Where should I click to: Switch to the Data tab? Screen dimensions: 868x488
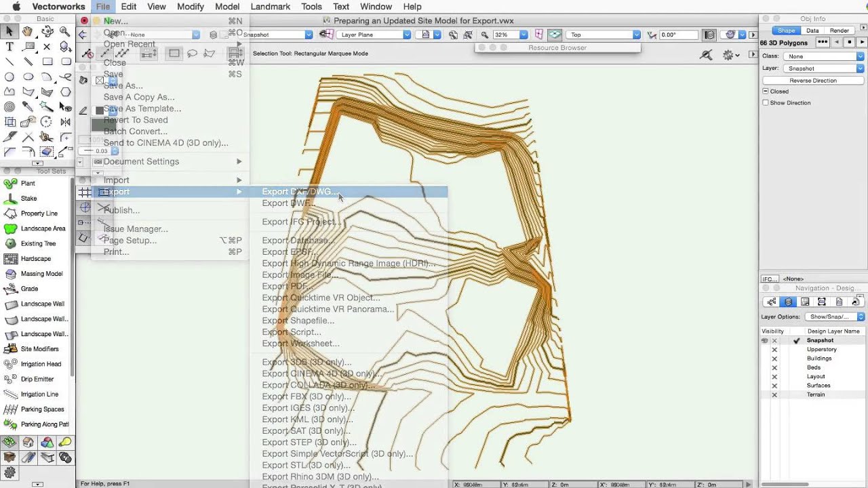812,30
